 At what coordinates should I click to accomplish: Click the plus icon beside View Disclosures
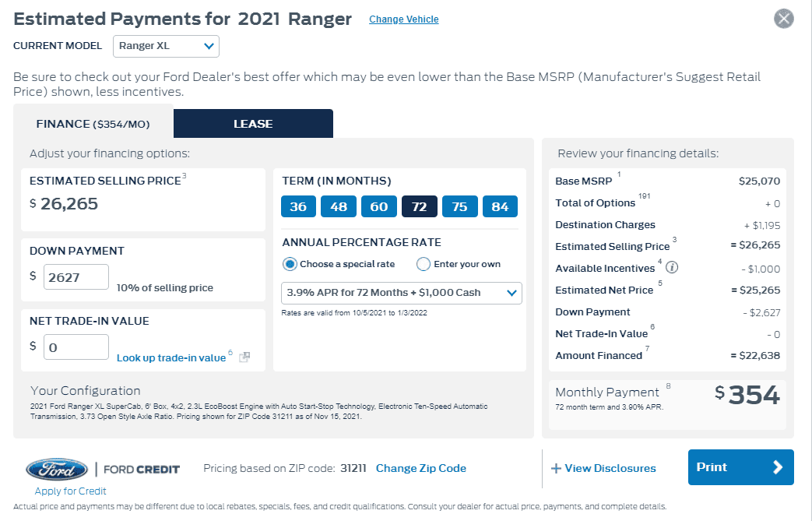click(x=556, y=468)
